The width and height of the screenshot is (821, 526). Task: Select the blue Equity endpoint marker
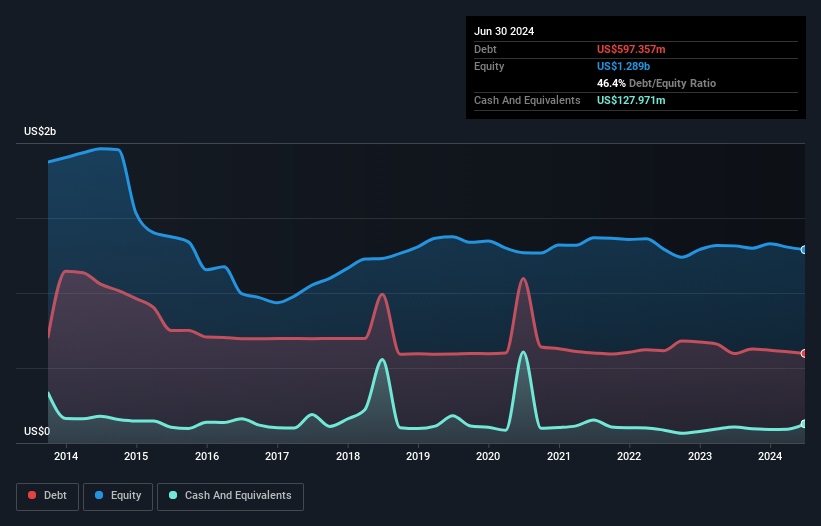tap(804, 250)
